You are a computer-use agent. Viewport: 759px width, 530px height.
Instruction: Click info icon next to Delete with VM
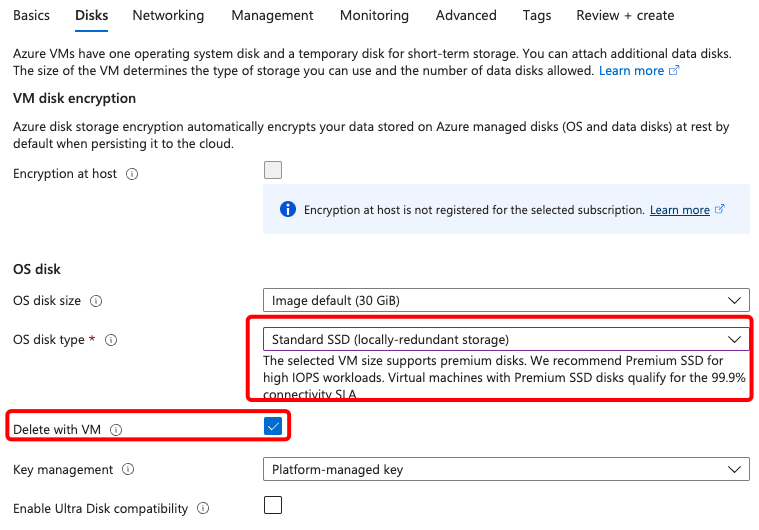pyautogui.click(x=116, y=430)
